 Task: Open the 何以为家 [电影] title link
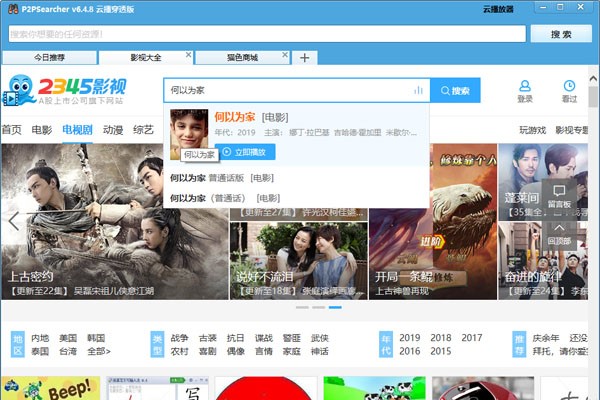click(251, 117)
